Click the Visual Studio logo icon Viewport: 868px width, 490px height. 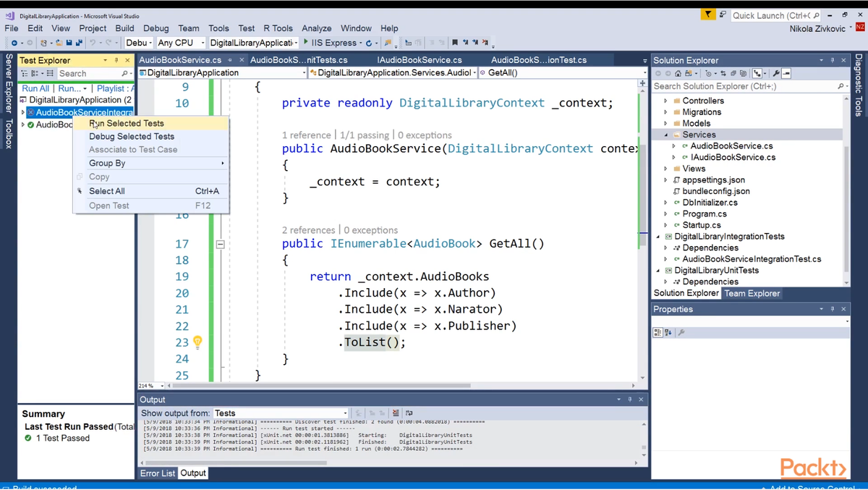(9, 15)
